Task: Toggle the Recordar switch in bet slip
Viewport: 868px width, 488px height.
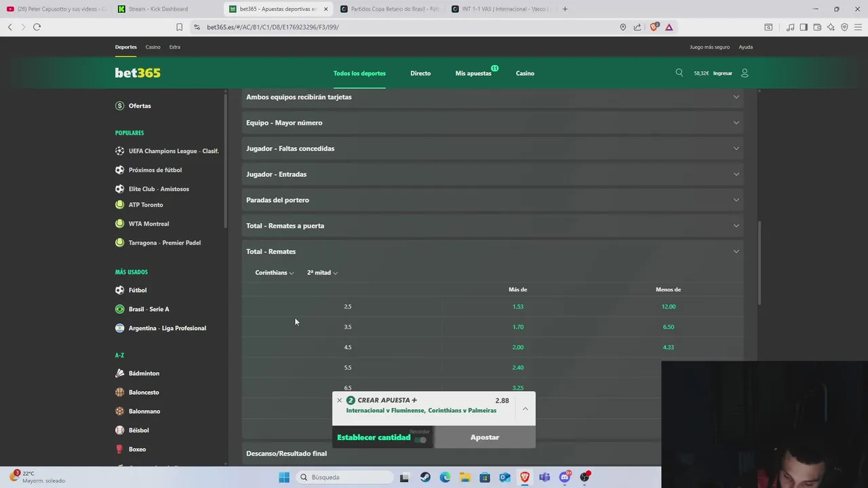Action: (420, 439)
